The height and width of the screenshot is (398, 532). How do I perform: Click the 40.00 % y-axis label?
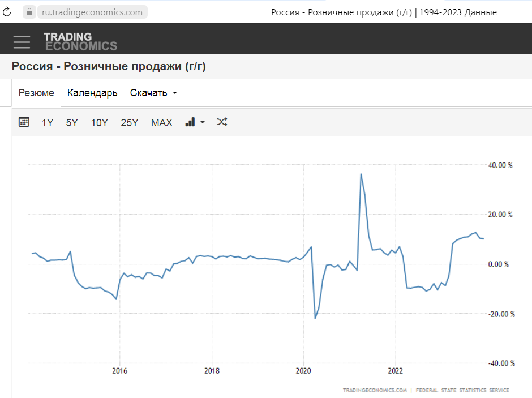[x=500, y=165]
